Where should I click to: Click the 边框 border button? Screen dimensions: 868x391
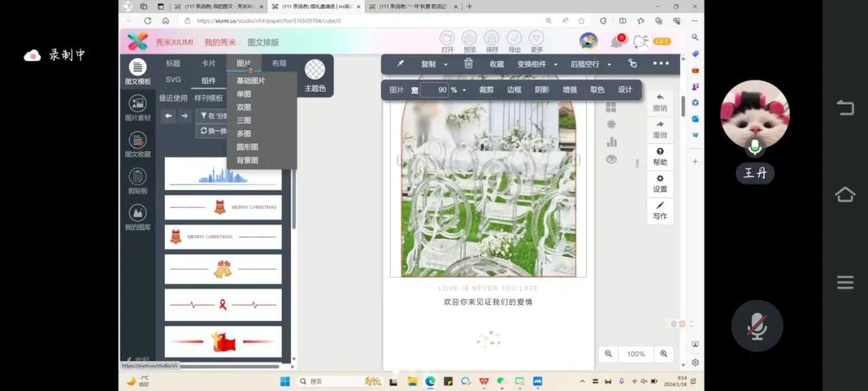click(x=514, y=90)
